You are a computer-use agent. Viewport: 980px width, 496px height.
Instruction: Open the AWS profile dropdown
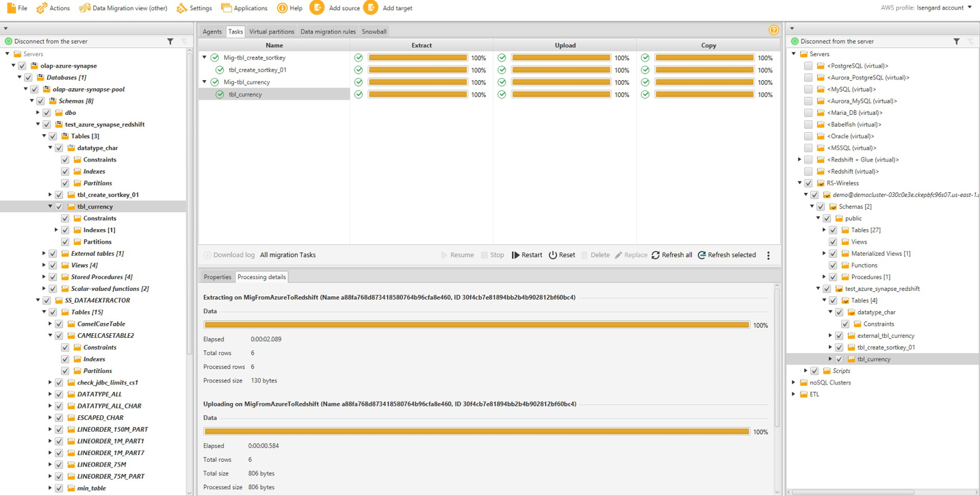[927, 8]
